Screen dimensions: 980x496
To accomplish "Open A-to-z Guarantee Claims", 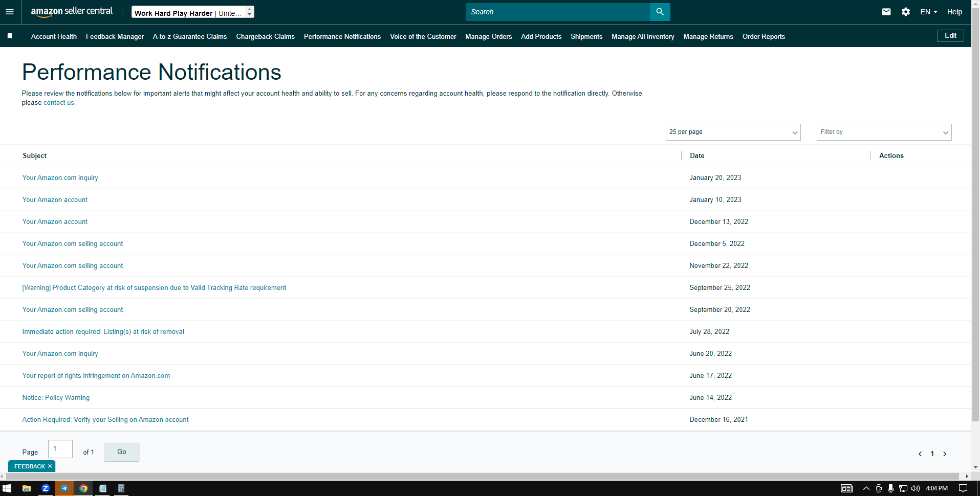I will (x=190, y=36).
